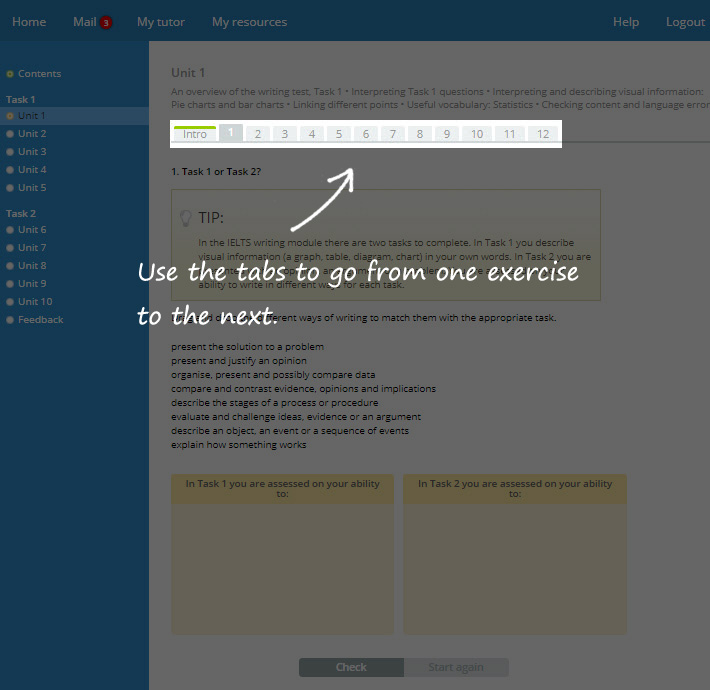Open Unit 3 in sidebar
710x690 pixels.
pyautogui.click(x=32, y=152)
